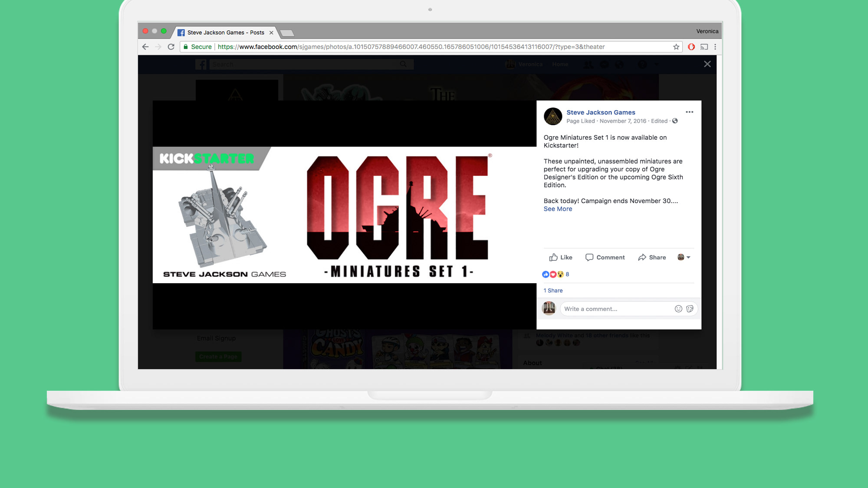868x488 pixels.
Task: Close the photo theater with X
Action: (x=707, y=64)
